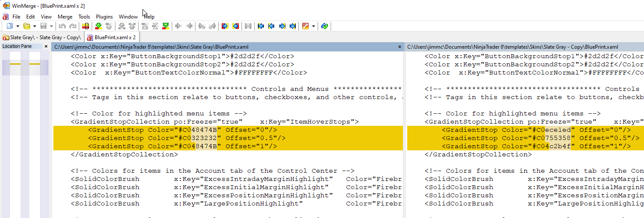Viewport: 644px width, 218px height.
Task: Go to First File blue arrow icon
Action: point(260,26)
